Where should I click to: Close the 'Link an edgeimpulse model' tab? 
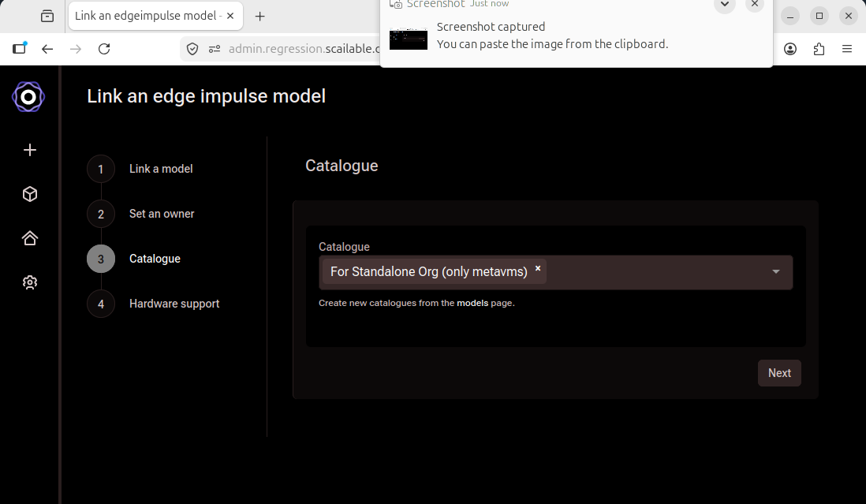point(230,16)
